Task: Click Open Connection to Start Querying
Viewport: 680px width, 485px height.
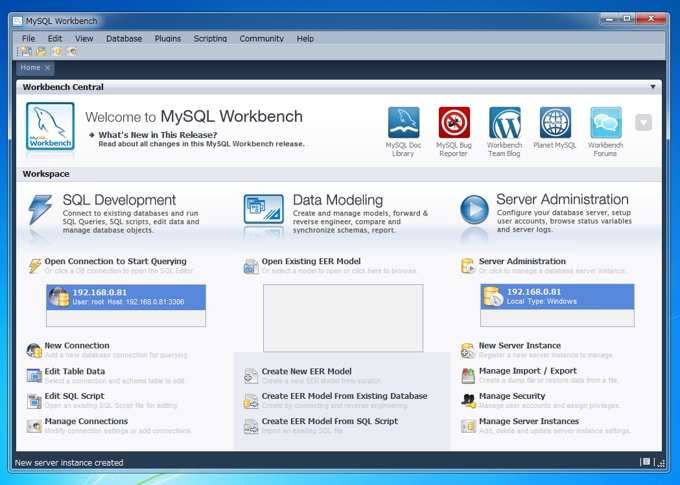Action: coord(116,262)
